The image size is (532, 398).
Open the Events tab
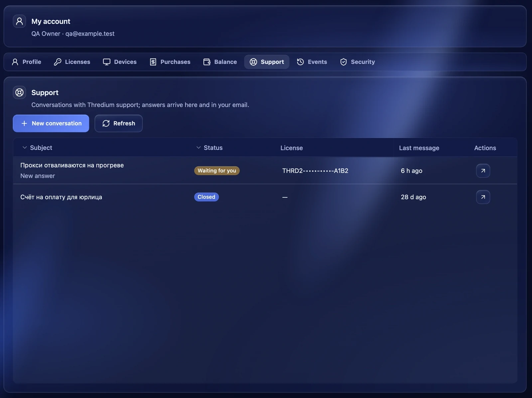pos(312,62)
